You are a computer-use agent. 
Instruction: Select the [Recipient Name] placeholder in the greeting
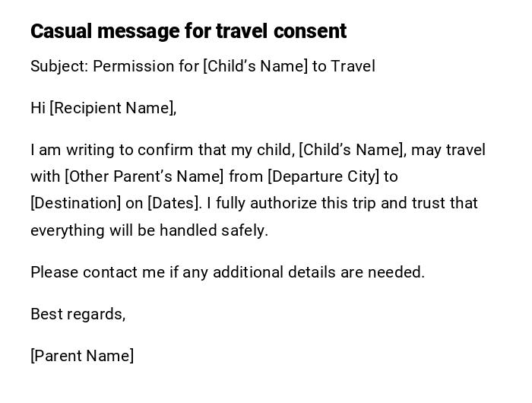[112, 108]
